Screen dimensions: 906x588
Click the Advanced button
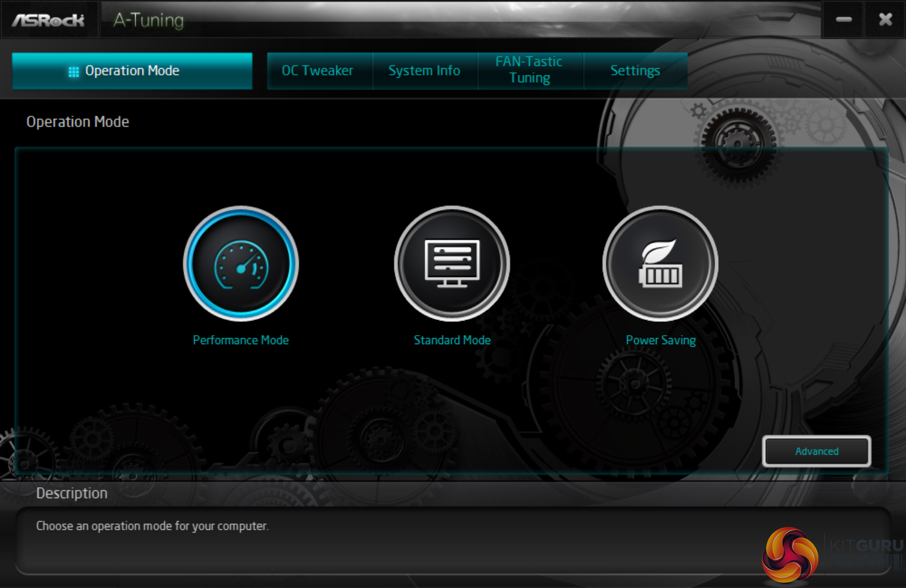(x=817, y=451)
